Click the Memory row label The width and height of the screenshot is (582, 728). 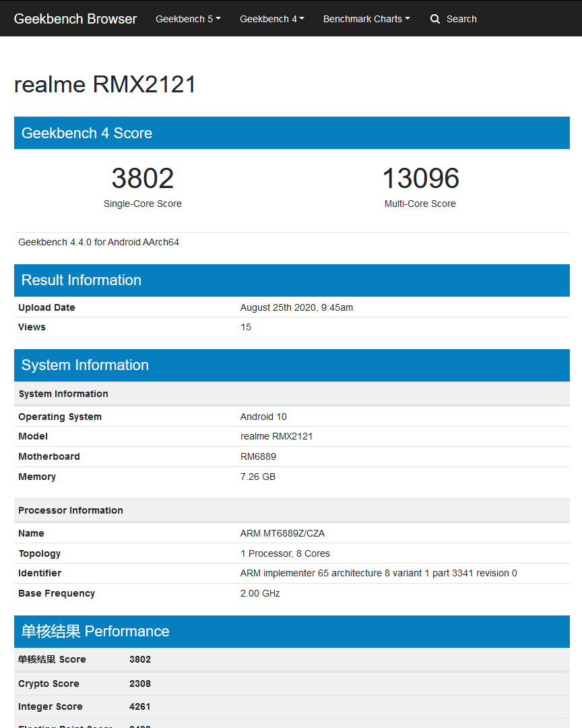pyautogui.click(x=36, y=477)
